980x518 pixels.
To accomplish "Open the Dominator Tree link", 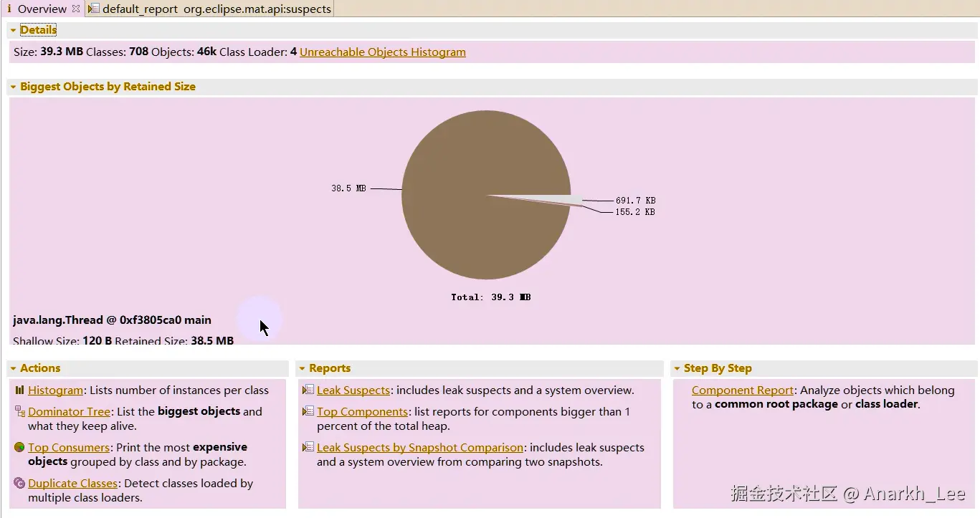I will [x=70, y=411].
